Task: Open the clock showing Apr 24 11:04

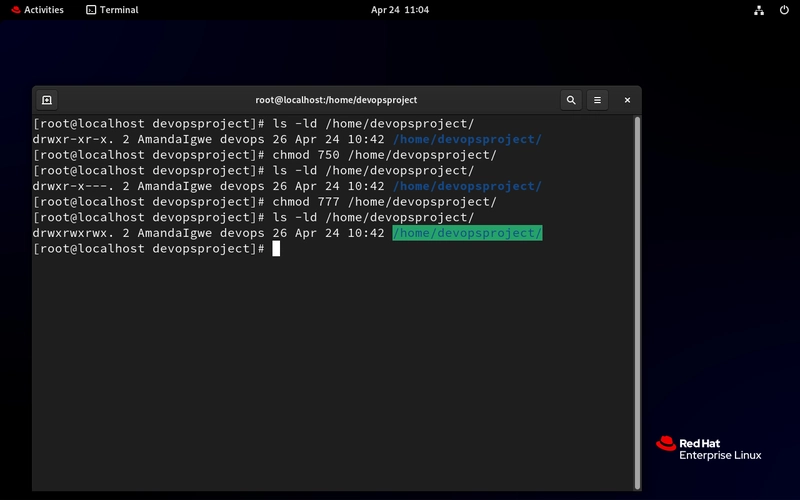Action: (x=399, y=10)
